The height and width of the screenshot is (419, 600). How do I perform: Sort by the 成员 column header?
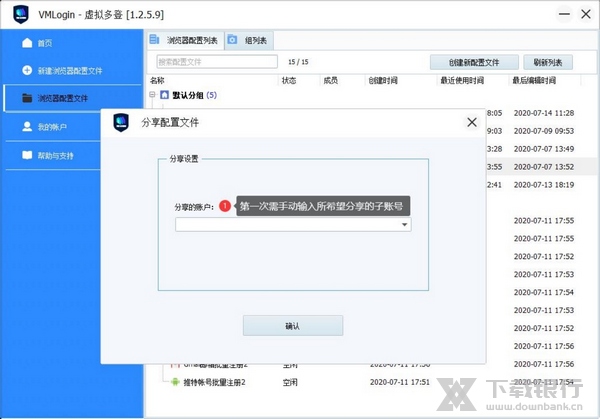331,80
